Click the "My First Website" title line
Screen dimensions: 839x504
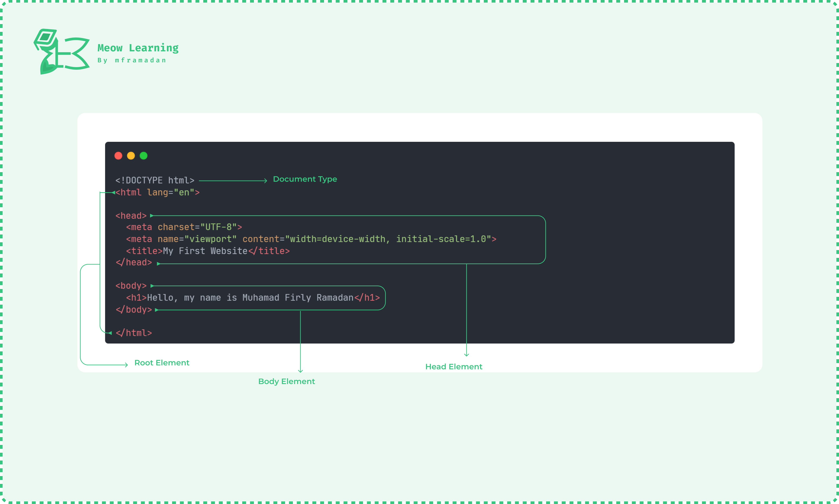point(208,251)
